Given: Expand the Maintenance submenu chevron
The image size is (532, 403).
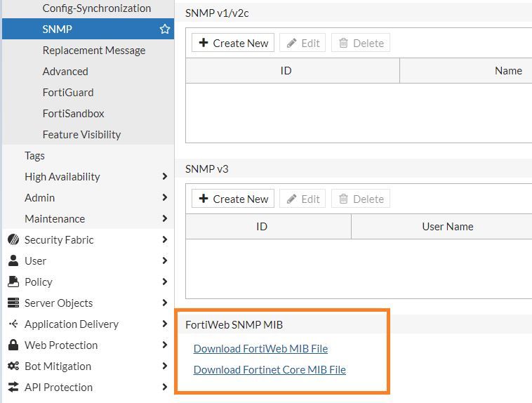Looking at the screenshot, I should [164, 219].
